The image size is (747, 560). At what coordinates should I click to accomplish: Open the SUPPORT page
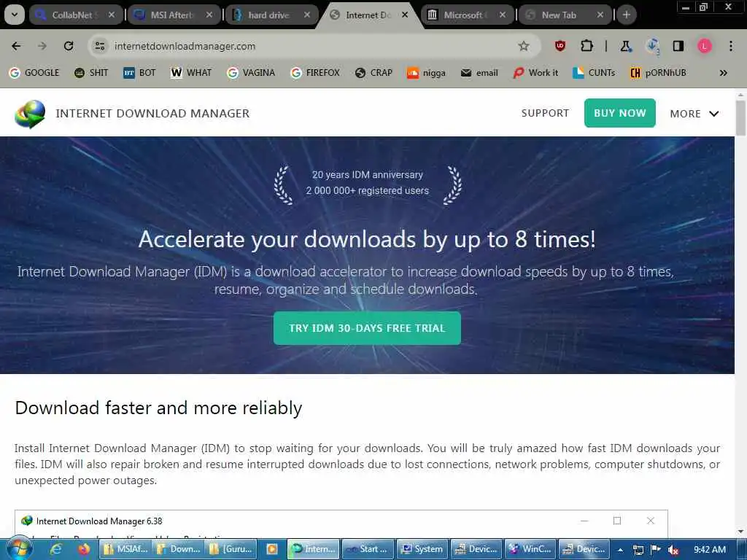545,113
